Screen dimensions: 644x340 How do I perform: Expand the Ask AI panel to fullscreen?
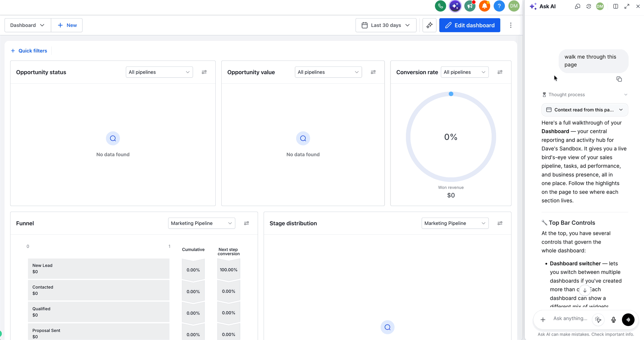point(627,6)
